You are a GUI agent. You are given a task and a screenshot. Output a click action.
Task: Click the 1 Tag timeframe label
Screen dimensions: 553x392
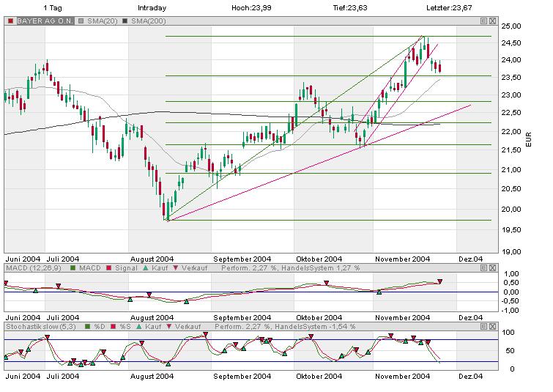click(x=53, y=8)
